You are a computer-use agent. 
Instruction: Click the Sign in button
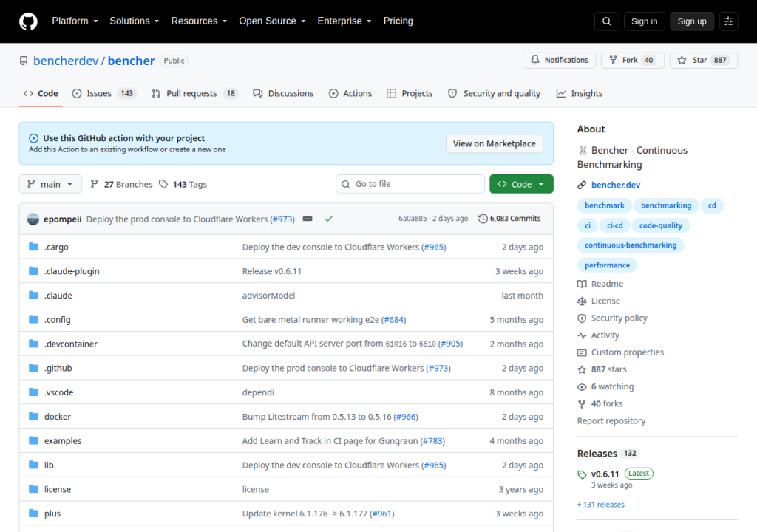tap(644, 21)
